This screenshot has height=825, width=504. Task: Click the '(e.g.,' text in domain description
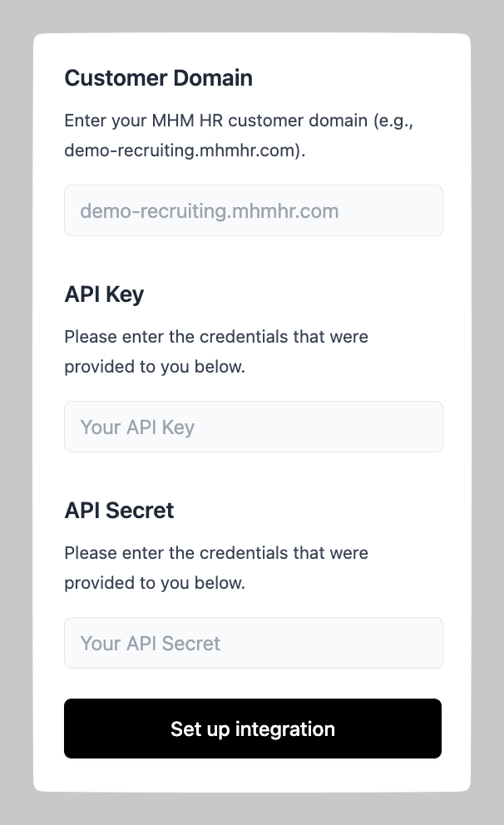tap(393, 121)
